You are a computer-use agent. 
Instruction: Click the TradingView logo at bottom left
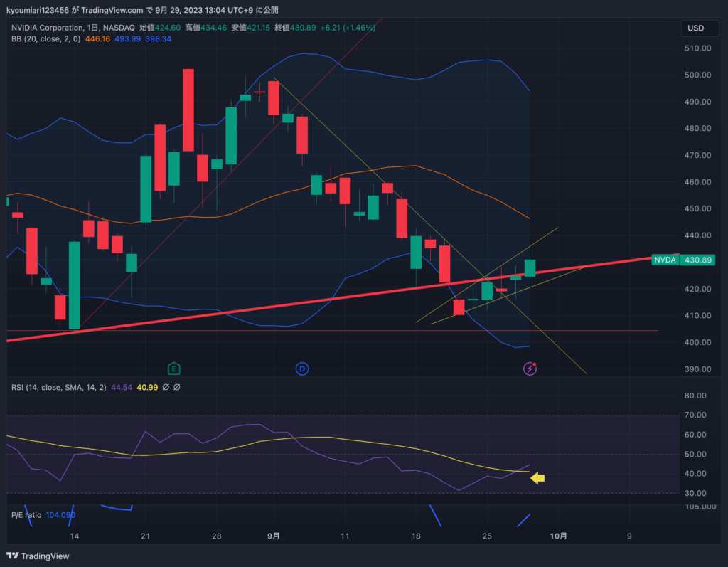tap(38, 556)
